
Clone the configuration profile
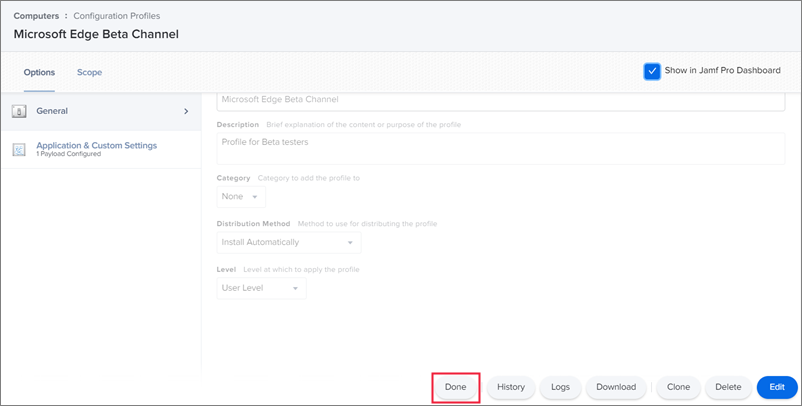[x=678, y=387]
